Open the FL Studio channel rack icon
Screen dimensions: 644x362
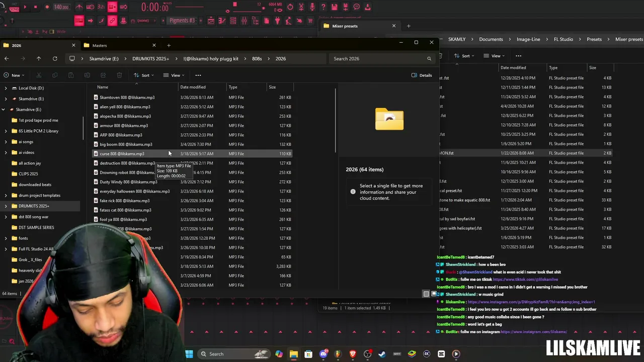pyautogui.click(x=233, y=21)
